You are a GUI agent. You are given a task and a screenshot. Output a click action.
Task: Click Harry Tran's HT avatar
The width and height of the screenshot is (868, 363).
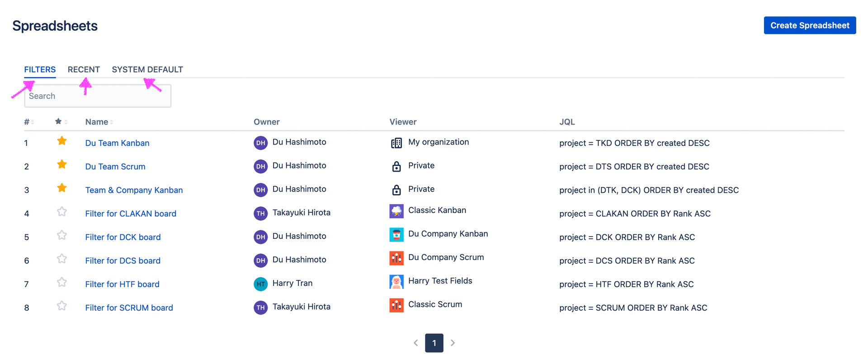click(x=260, y=284)
